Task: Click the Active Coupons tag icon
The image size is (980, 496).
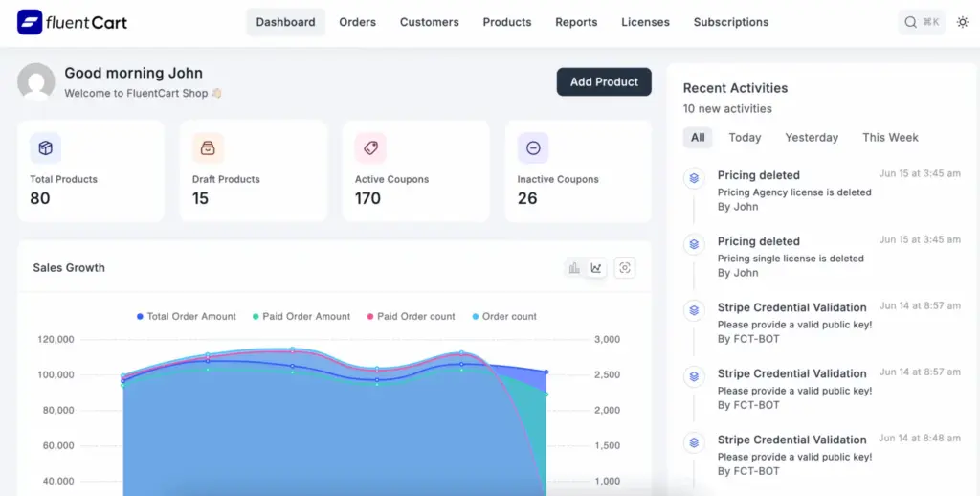Action: [x=370, y=148]
